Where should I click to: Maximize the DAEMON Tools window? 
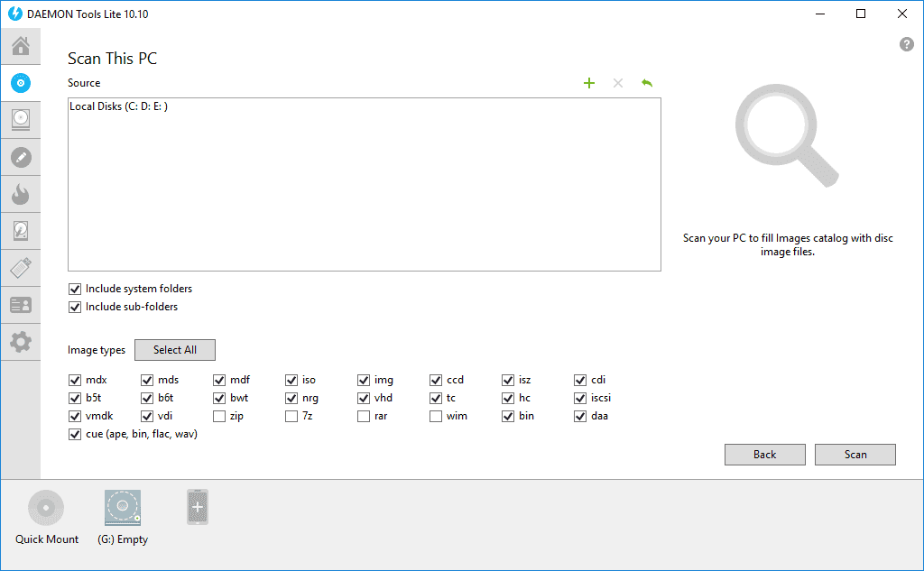tap(861, 14)
